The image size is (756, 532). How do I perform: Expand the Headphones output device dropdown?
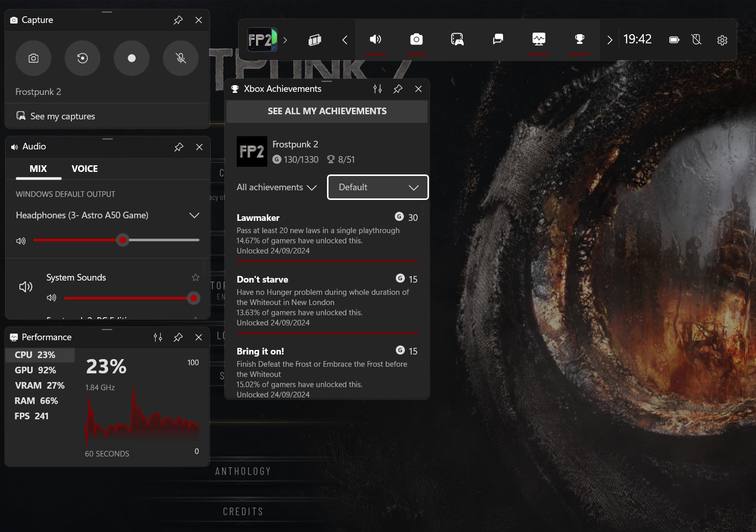pyautogui.click(x=108, y=215)
